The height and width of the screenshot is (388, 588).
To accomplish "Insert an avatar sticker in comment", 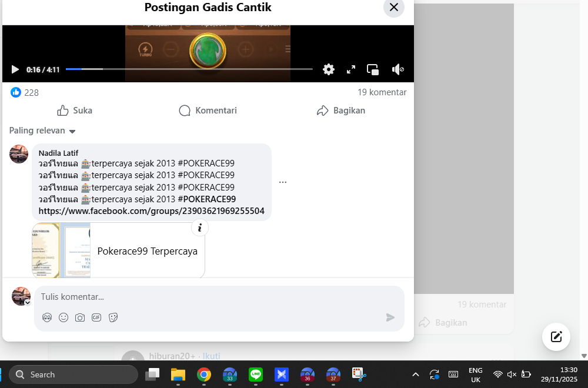I will click(47, 317).
